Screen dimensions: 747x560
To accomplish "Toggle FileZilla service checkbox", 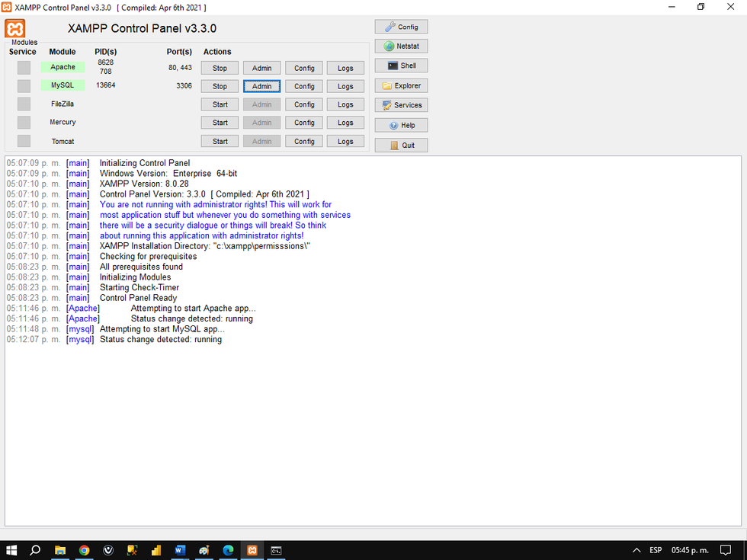I will (24, 104).
